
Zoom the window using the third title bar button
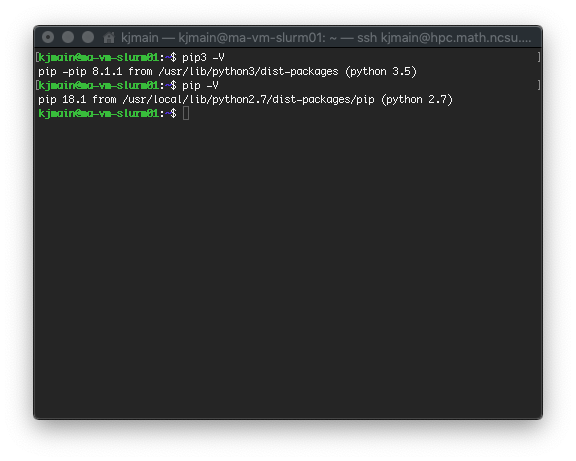[88, 37]
